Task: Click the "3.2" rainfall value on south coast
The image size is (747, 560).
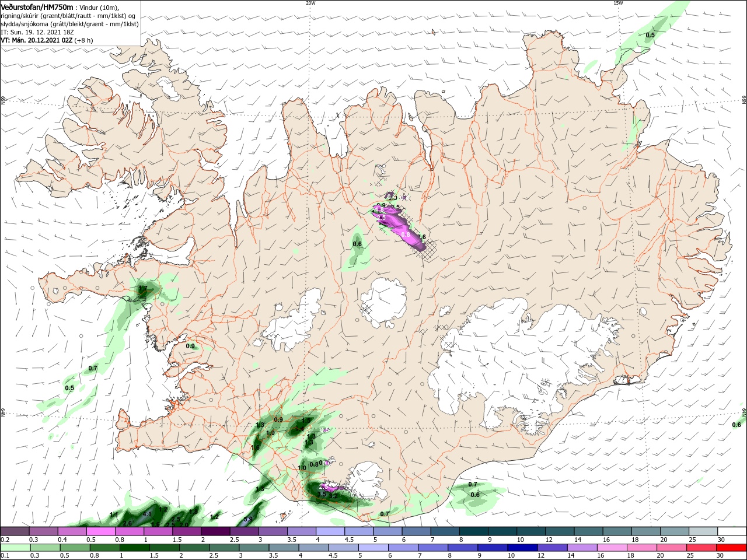Action: 333,496
